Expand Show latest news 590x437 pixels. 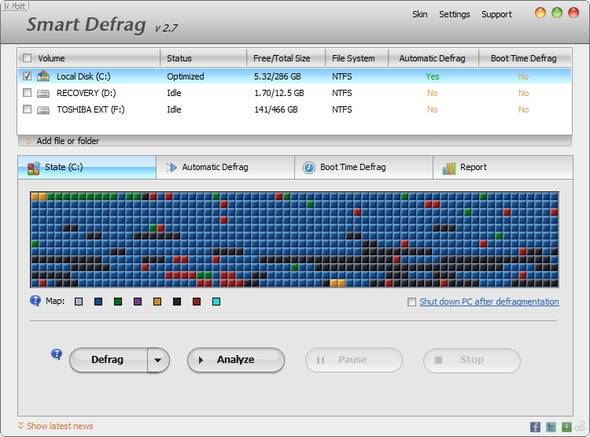coord(55,426)
